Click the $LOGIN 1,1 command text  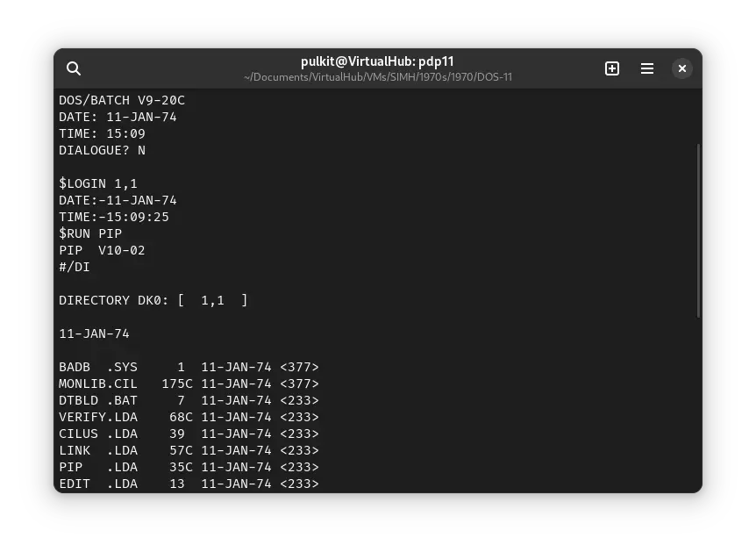coord(98,183)
